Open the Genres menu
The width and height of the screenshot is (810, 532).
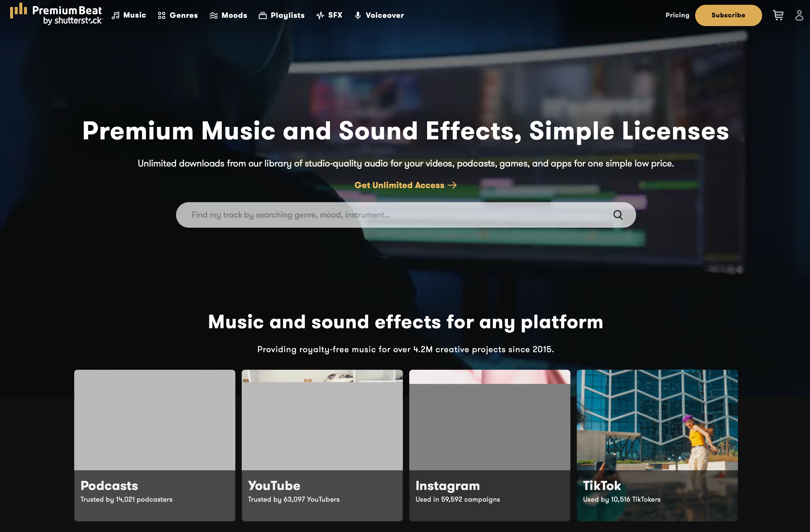183,15
